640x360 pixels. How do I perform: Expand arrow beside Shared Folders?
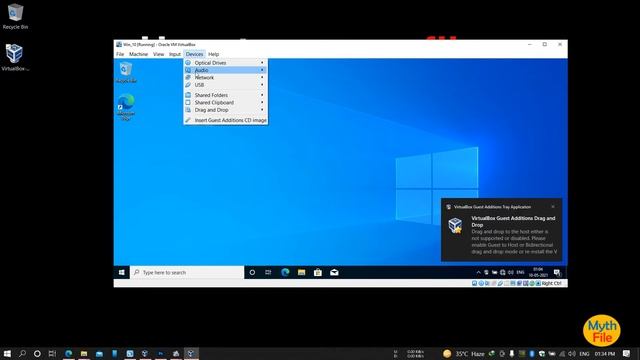262,95
